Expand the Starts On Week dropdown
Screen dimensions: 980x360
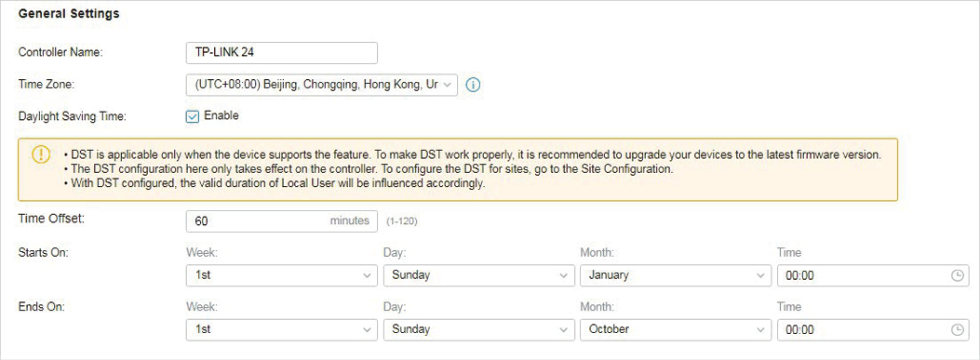coord(282,275)
